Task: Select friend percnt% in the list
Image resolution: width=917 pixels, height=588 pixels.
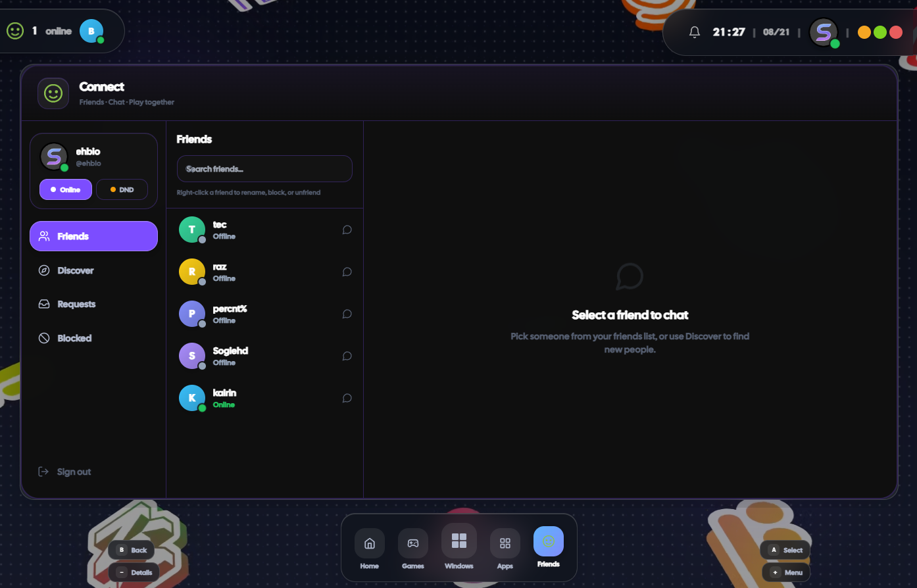Action: coord(265,314)
